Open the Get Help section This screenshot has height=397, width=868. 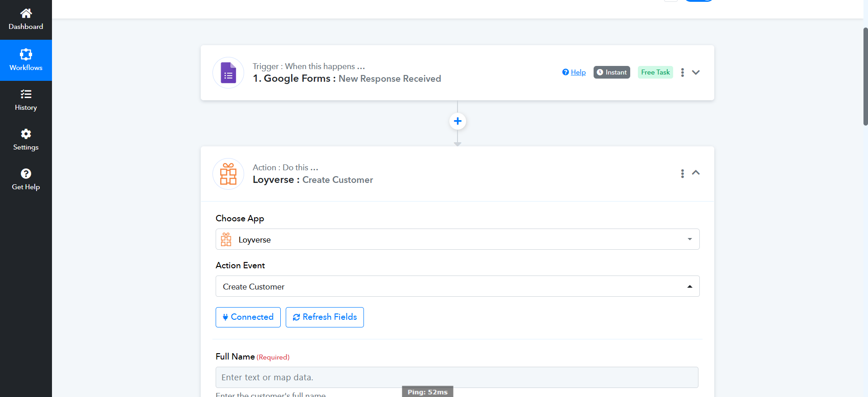point(26,180)
